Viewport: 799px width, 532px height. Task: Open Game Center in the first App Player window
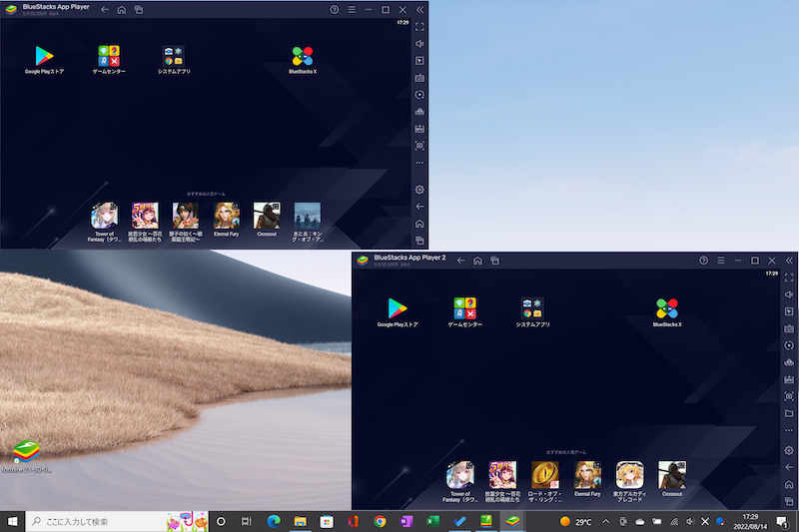109,56
